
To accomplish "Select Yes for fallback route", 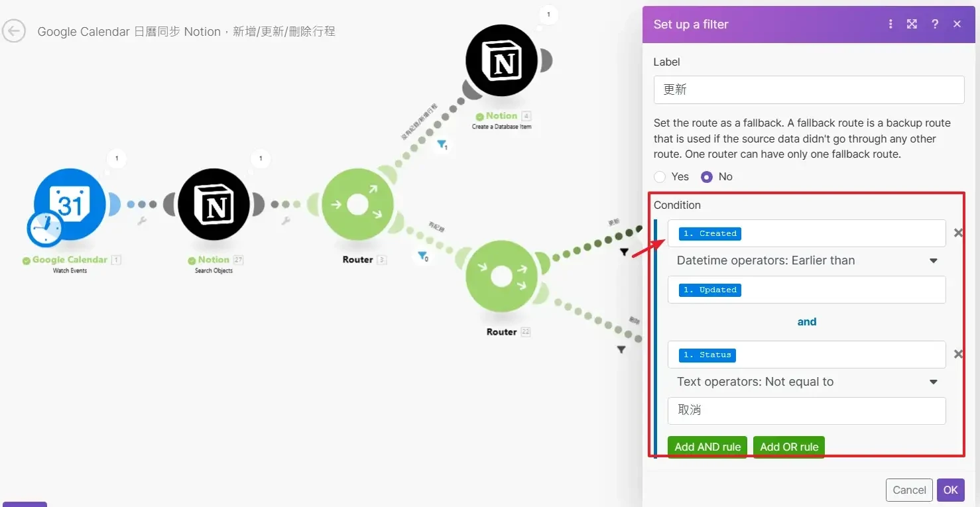I will point(660,177).
